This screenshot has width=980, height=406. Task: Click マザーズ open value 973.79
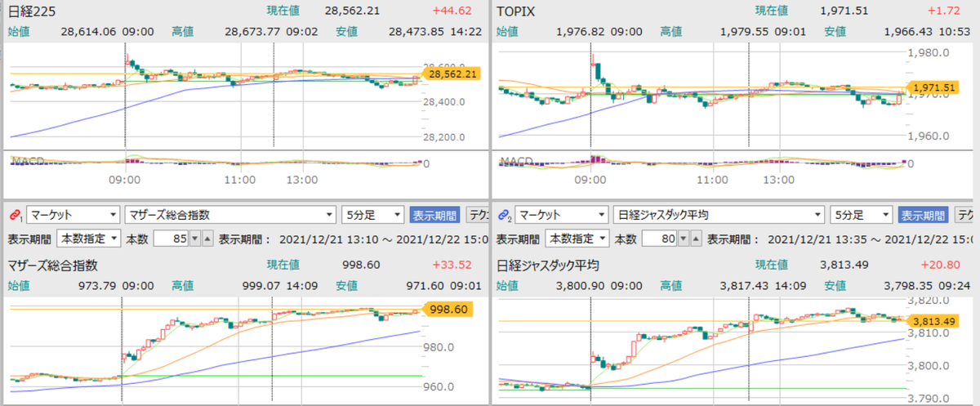98,285
